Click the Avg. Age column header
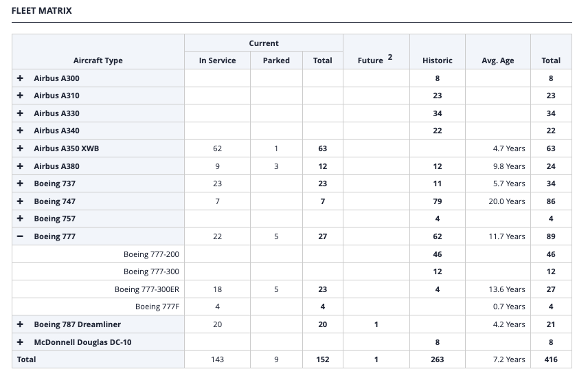Image resolution: width=588 pixels, height=378 pixels. (x=498, y=60)
